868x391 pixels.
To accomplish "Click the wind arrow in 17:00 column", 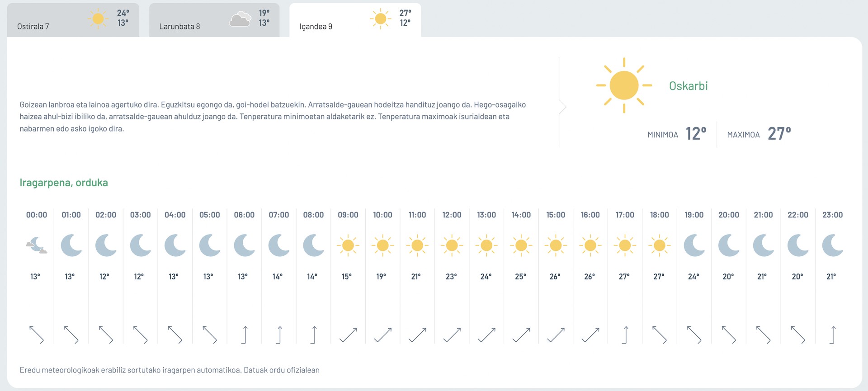I will pos(625,335).
